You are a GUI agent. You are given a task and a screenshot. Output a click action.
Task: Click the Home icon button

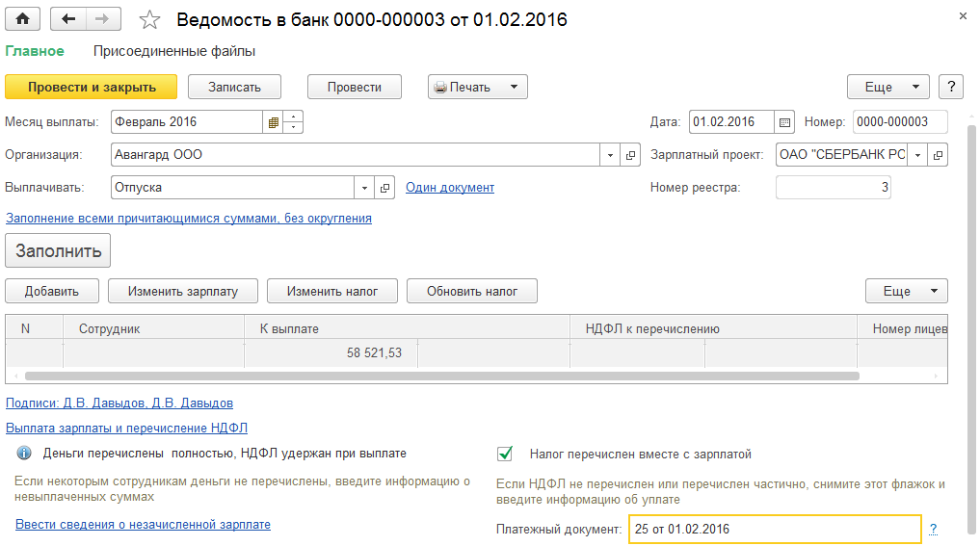tap(23, 18)
